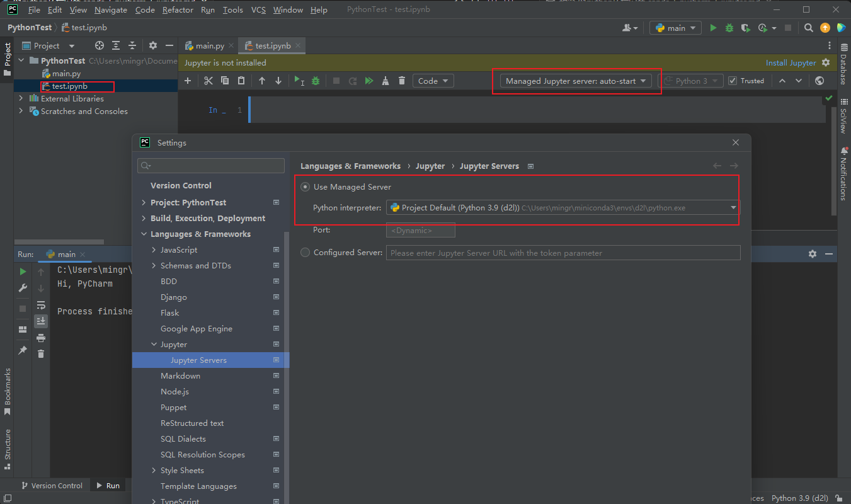
Task: Focus the Settings search field
Action: coord(212,166)
